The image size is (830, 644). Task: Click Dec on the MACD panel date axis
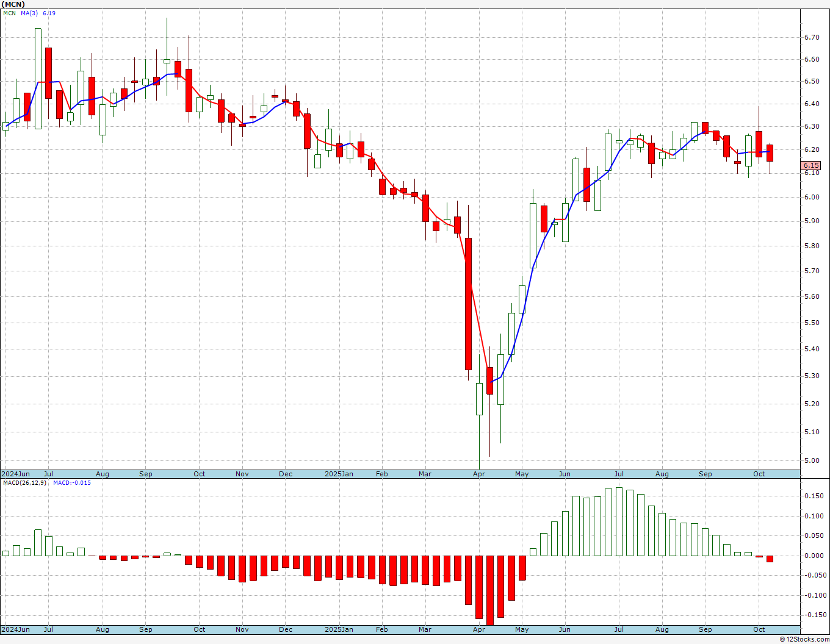[x=286, y=629]
